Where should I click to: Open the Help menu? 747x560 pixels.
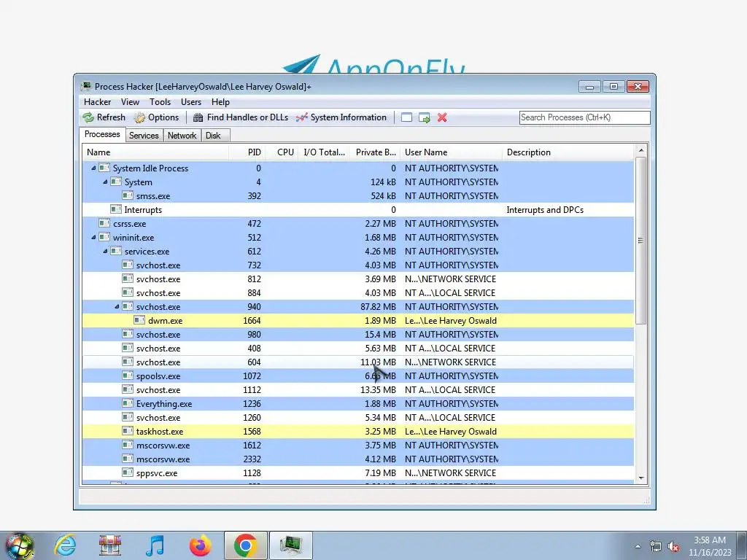(x=220, y=102)
